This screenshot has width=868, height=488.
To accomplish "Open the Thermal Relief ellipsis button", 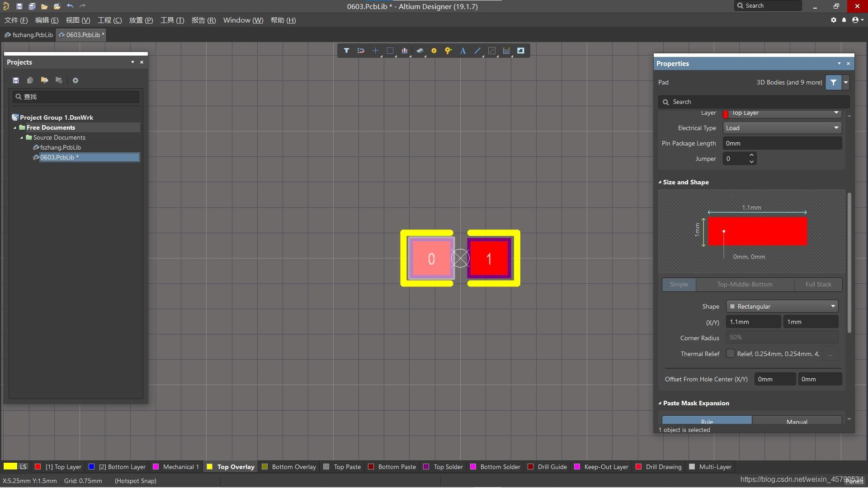I will tap(830, 354).
